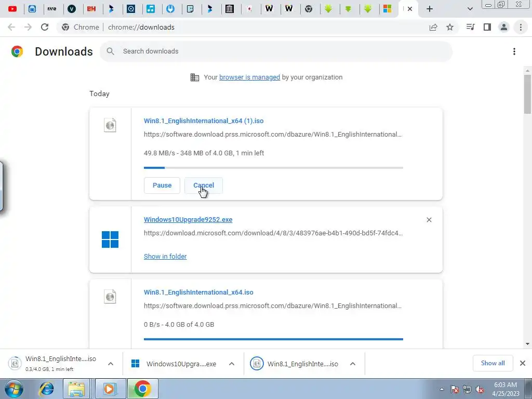
Task: Open Windows10Upgrade9252.exe link
Action: [188, 220]
